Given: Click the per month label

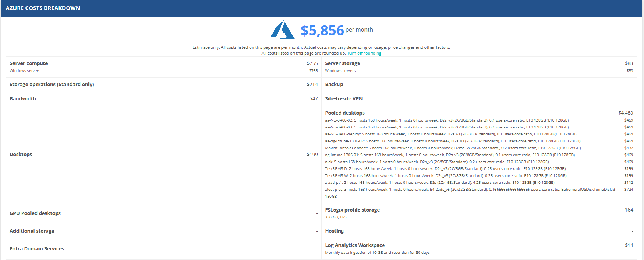Looking at the screenshot, I should click(x=359, y=30).
